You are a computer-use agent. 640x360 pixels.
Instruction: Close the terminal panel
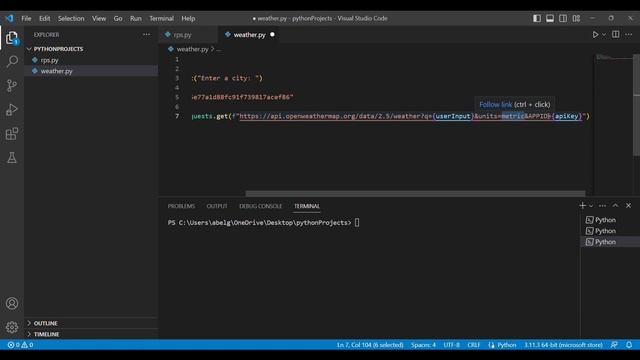coord(628,206)
